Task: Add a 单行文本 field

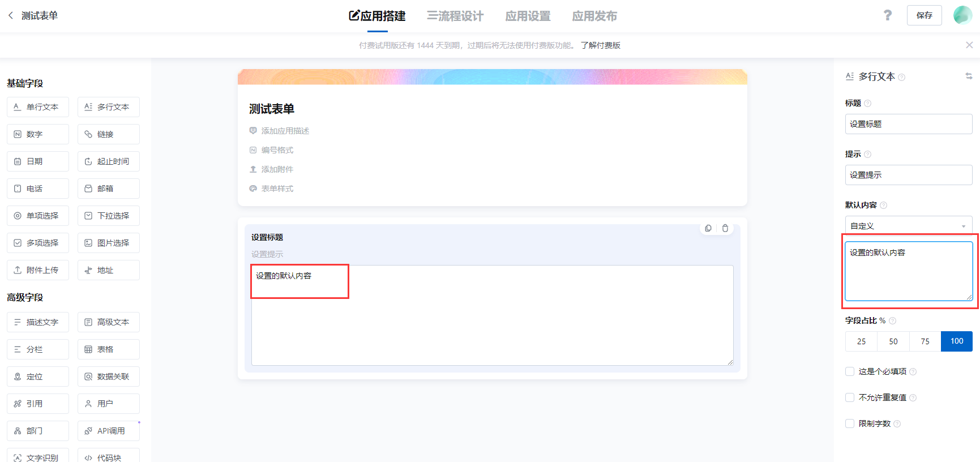Action: pos(38,107)
